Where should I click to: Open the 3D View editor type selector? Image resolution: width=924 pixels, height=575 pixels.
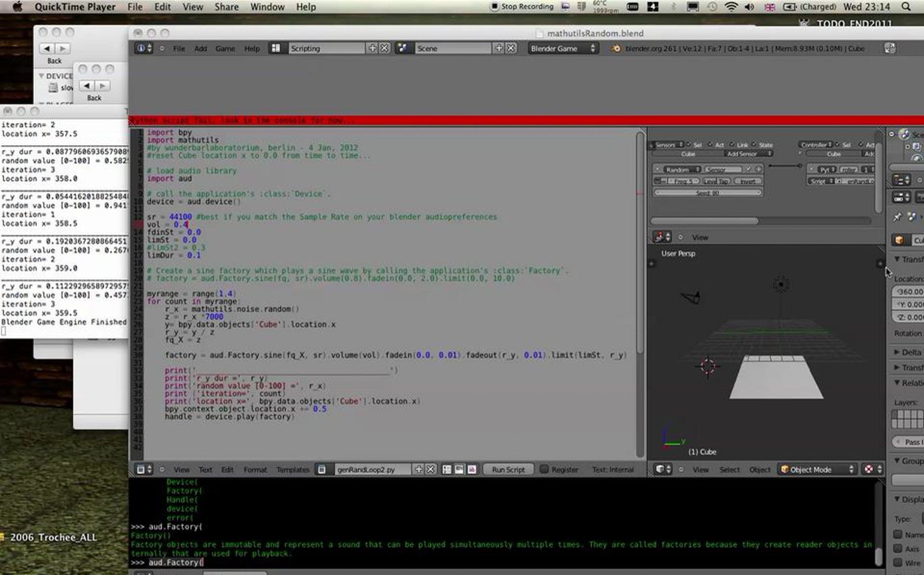(x=663, y=469)
